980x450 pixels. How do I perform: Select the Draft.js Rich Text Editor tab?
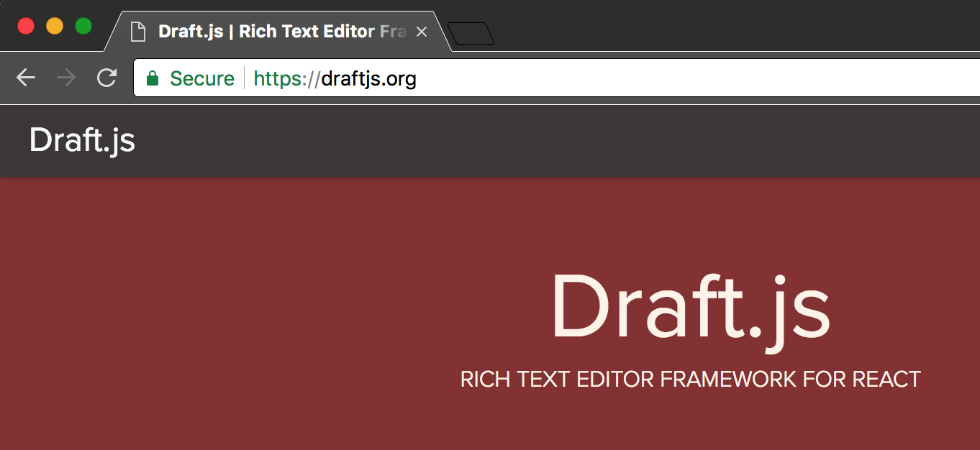[279, 32]
